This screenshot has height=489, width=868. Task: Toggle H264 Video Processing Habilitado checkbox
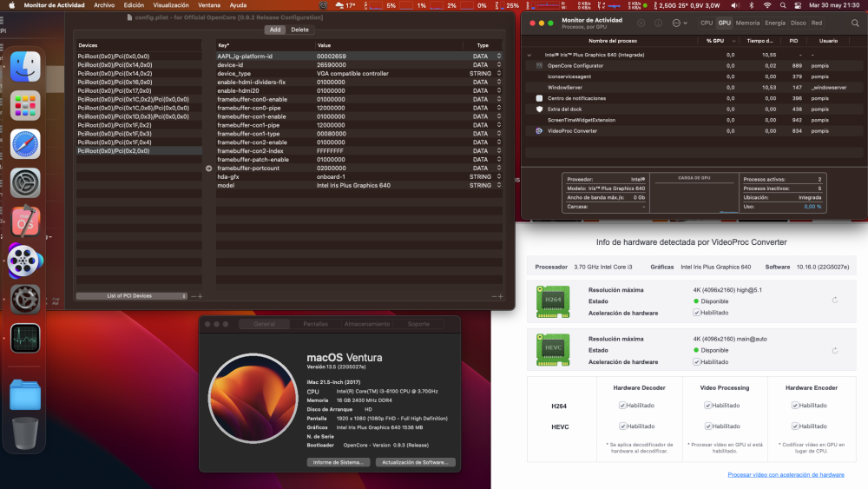click(x=707, y=406)
